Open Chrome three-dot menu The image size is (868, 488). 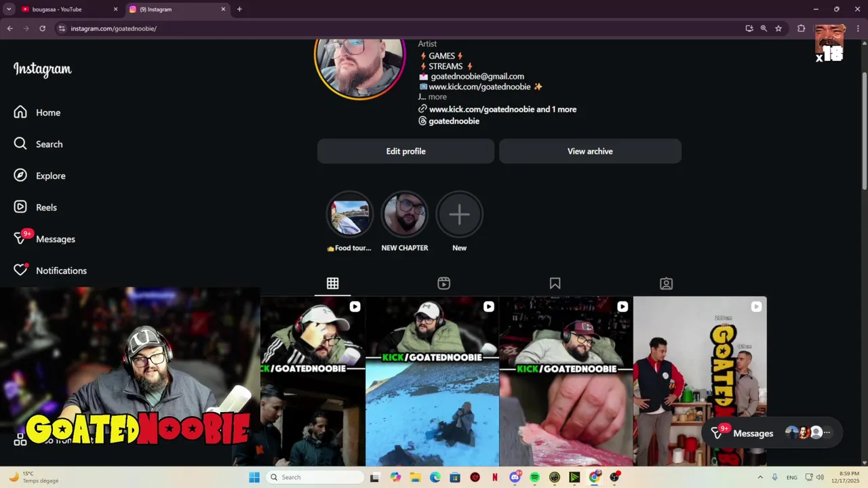tap(858, 28)
